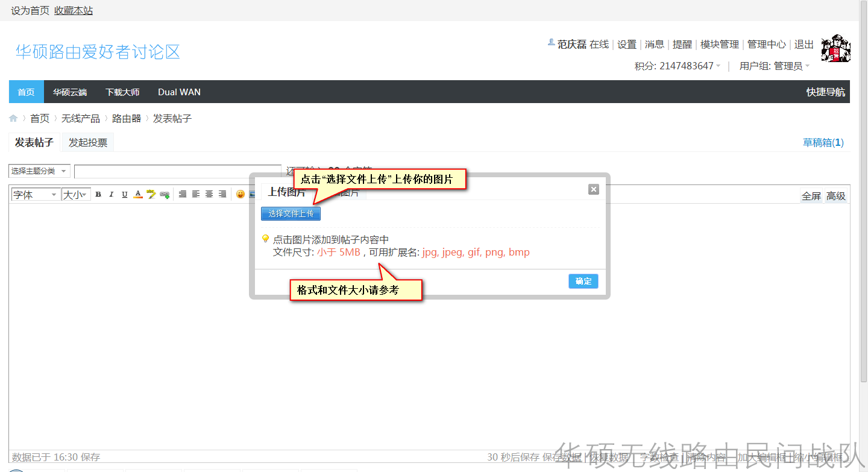Switch the editor to 高级 mode

point(836,195)
